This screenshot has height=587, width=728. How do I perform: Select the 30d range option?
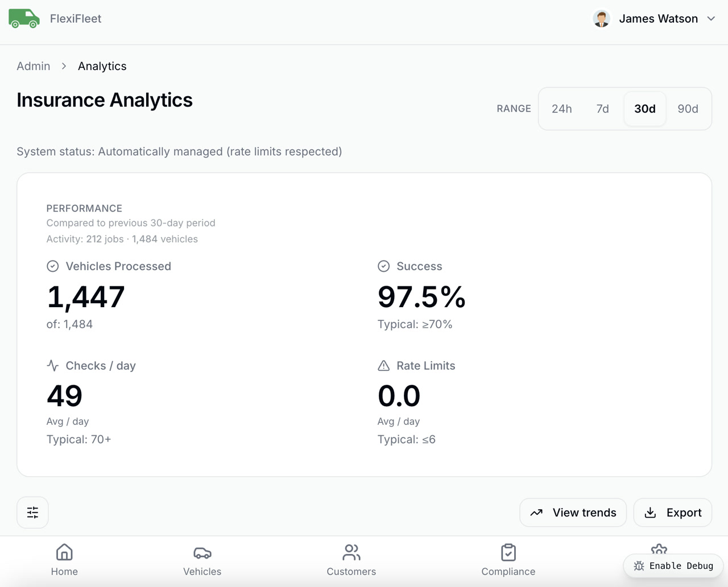point(645,109)
